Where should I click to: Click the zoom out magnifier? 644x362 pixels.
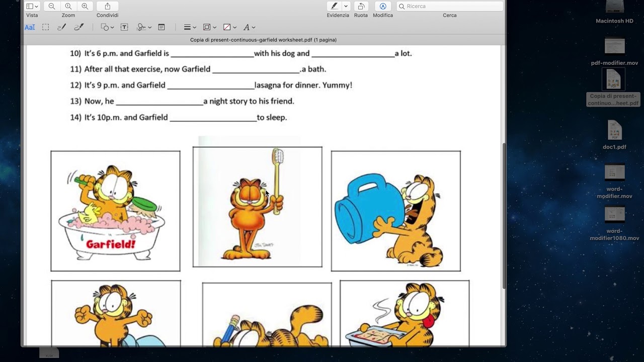coord(52,6)
